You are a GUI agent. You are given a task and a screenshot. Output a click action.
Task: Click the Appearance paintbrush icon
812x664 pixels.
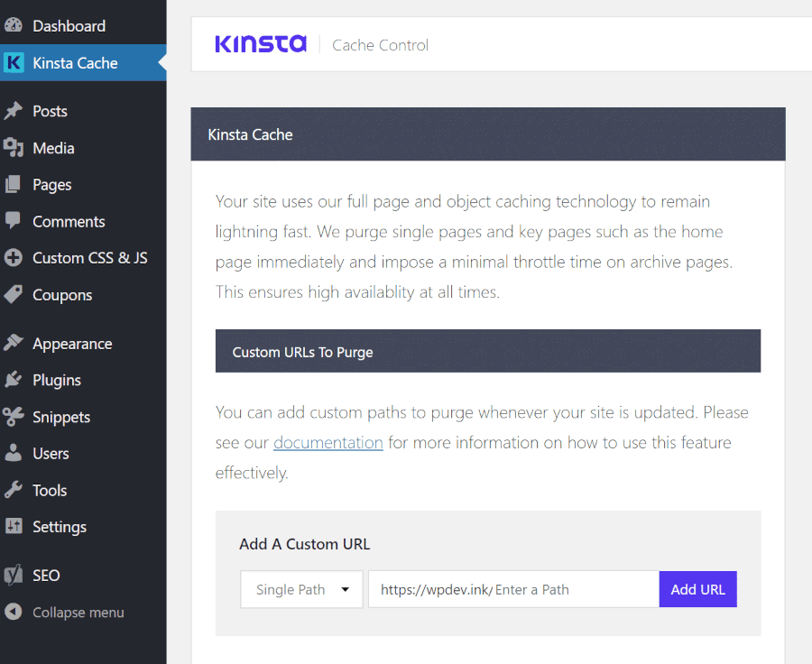click(x=14, y=343)
